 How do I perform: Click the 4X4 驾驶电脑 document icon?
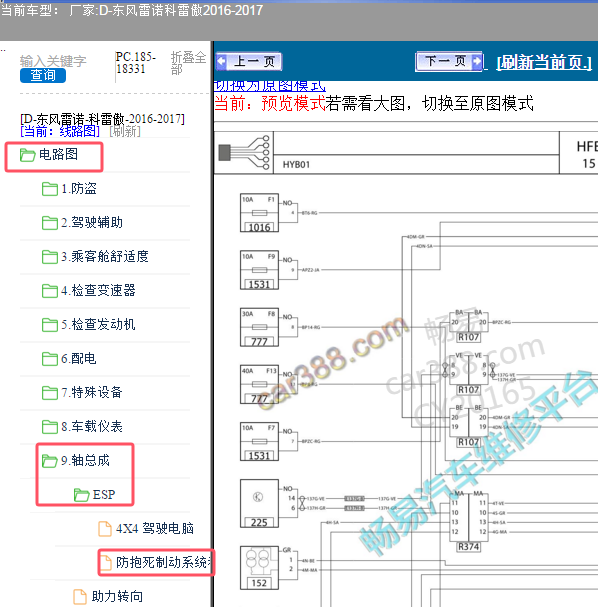point(105,529)
